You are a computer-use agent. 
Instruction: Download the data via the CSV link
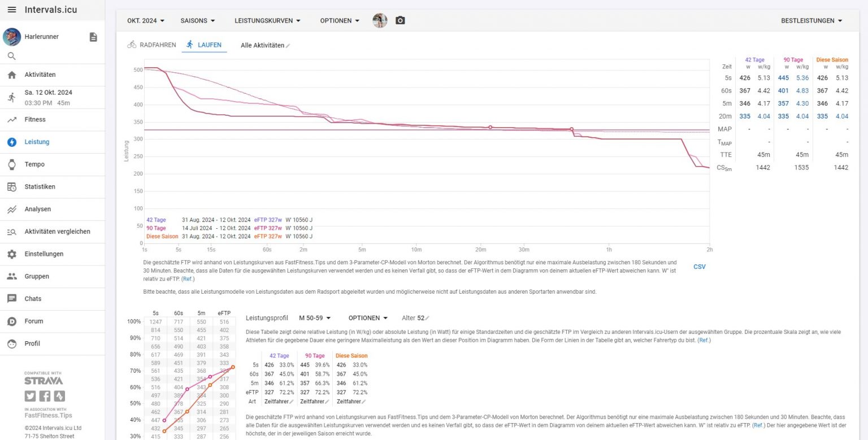(700, 266)
